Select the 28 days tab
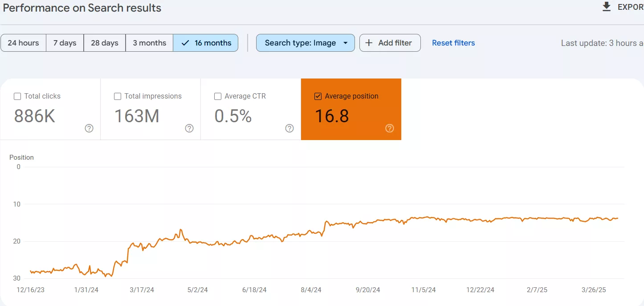 104,42
